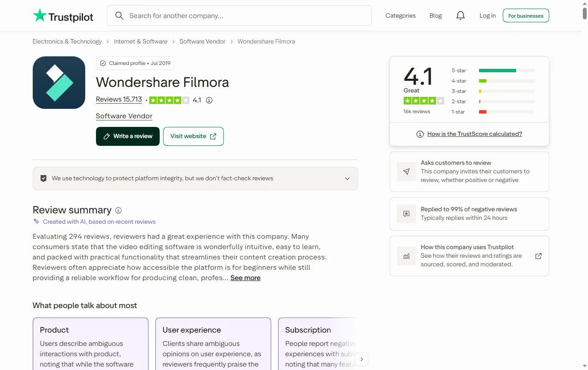Open the Product topic card
Image resolution: width=588 pixels, height=370 pixels.
90,344
